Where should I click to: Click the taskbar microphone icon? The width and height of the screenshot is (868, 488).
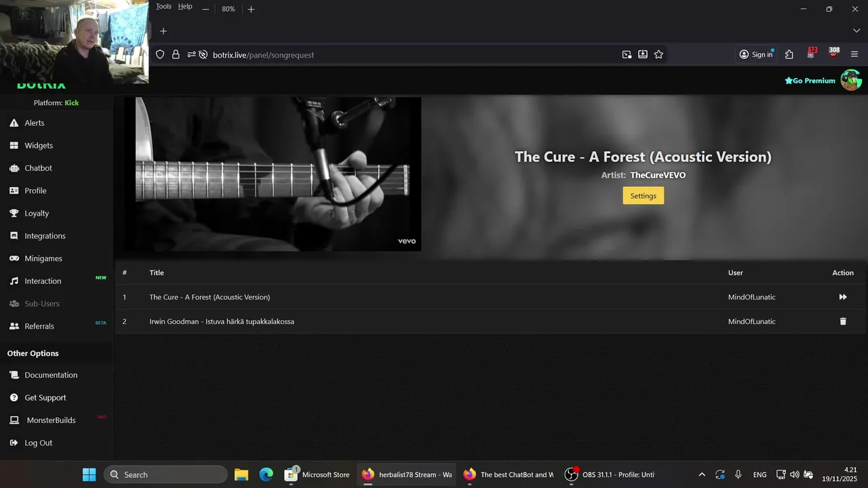pyautogui.click(x=738, y=474)
